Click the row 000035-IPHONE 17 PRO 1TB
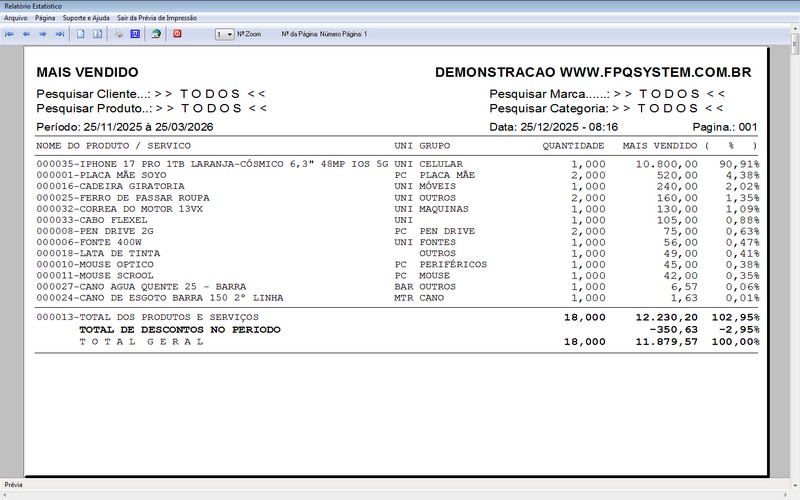800x500 pixels. coord(397,164)
